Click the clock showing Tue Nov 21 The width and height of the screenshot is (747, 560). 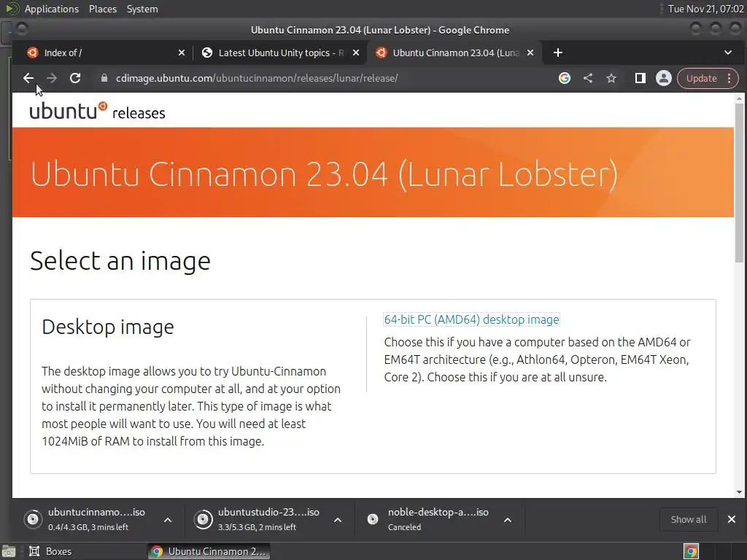(705, 9)
